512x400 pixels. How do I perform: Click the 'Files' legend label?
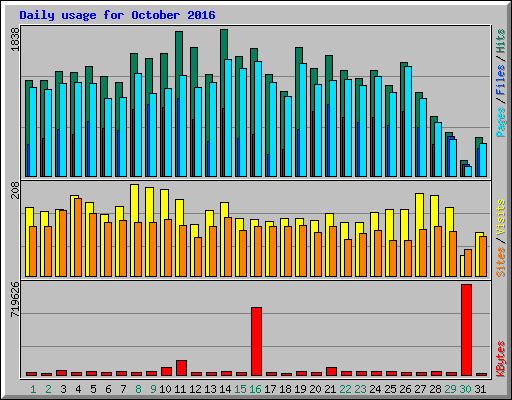500,80
